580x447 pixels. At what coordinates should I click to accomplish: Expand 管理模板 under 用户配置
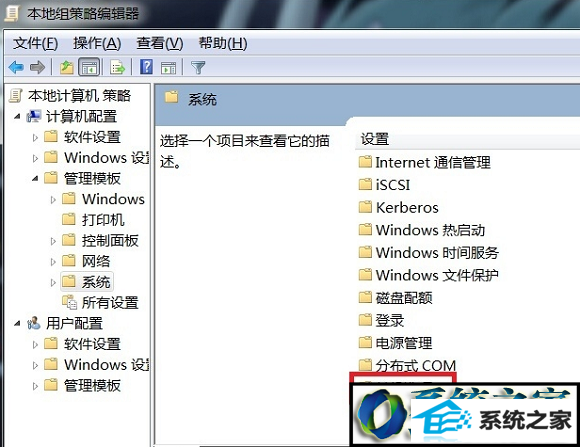pos(35,386)
